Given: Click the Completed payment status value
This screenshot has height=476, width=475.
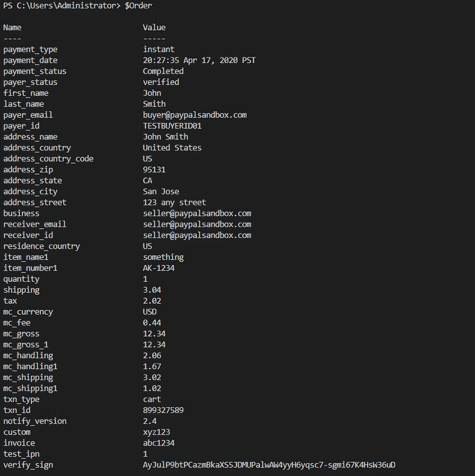Looking at the screenshot, I should click(x=163, y=71).
